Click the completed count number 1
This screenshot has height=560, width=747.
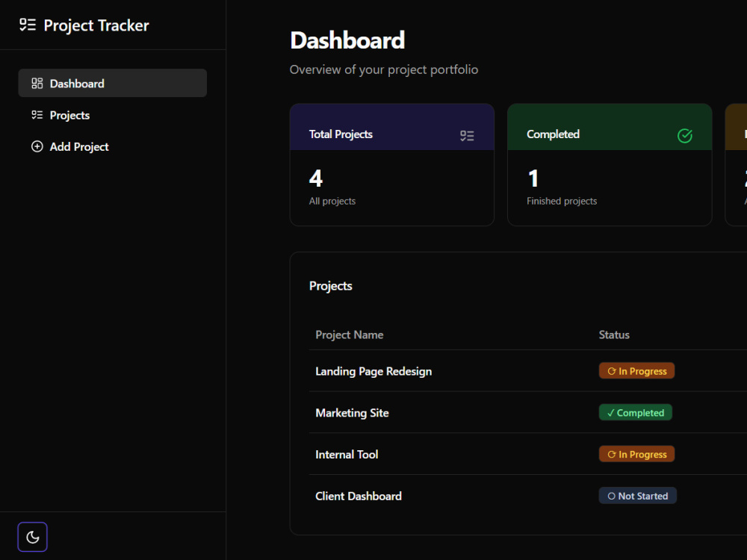(x=533, y=178)
